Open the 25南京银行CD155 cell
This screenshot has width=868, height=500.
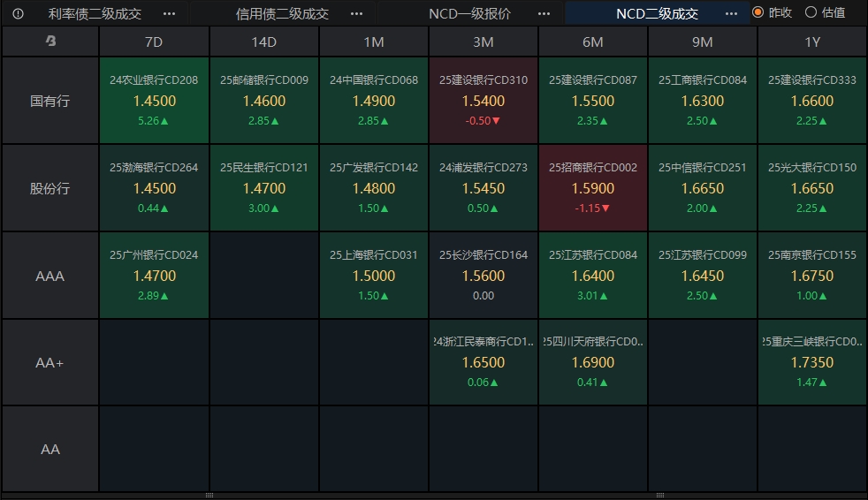(x=812, y=276)
